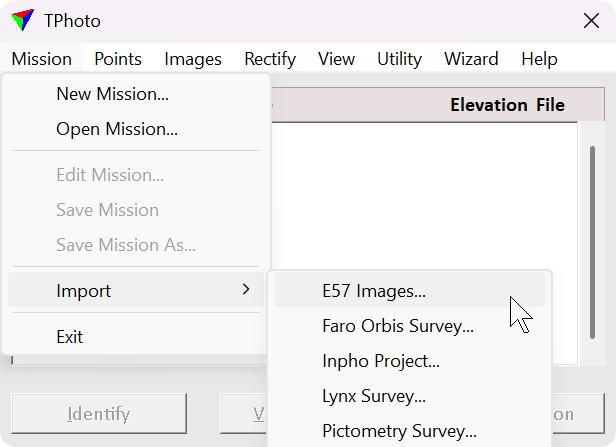Open the Mission menu
The height and width of the screenshot is (447, 616).
pos(42,59)
